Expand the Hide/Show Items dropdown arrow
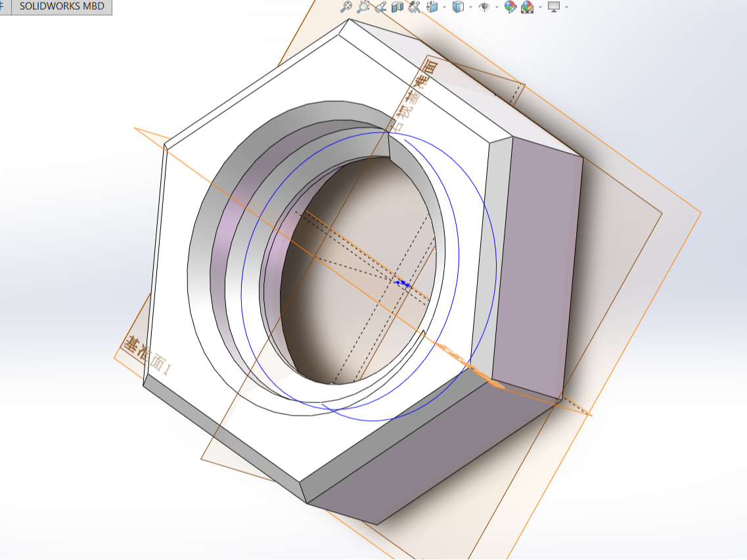This screenshot has width=747, height=560. (x=497, y=7)
